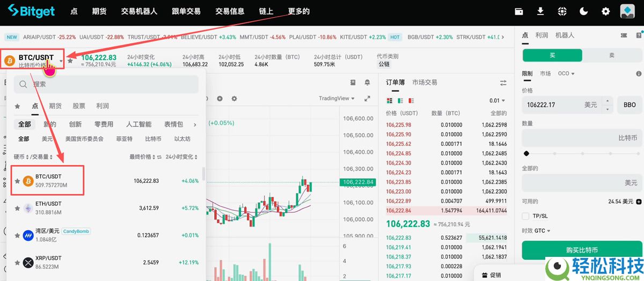Expand chart to fullscreen
Screen dimensions: 644x281
[367, 99]
